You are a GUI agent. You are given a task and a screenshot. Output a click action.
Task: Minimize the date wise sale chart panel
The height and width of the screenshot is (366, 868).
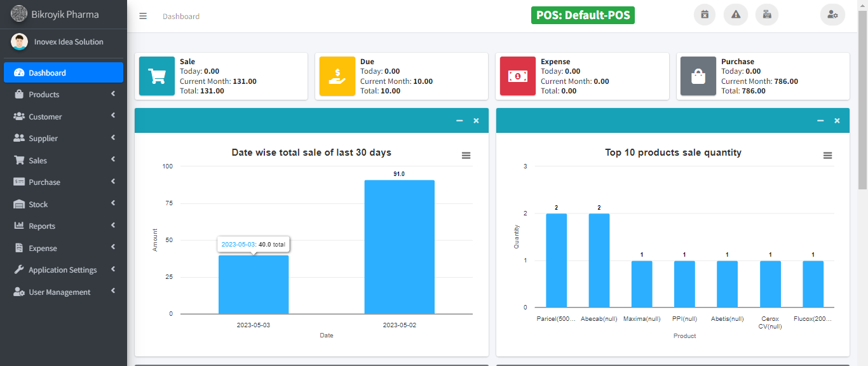click(x=459, y=121)
